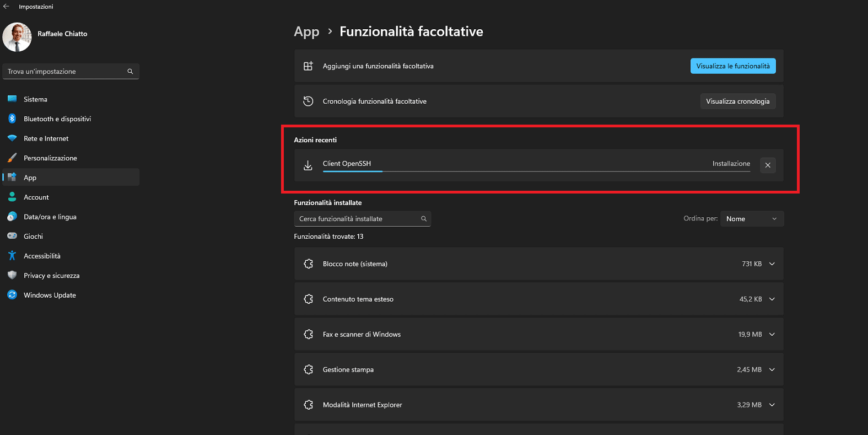Open the Sistema settings section
Image resolution: width=868 pixels, height=435 pixels.
(x=71, y=99)
